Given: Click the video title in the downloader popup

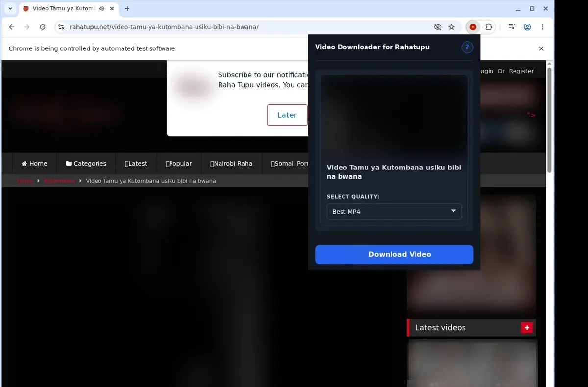Looking at the screenshot, I should tap(394, 172).
